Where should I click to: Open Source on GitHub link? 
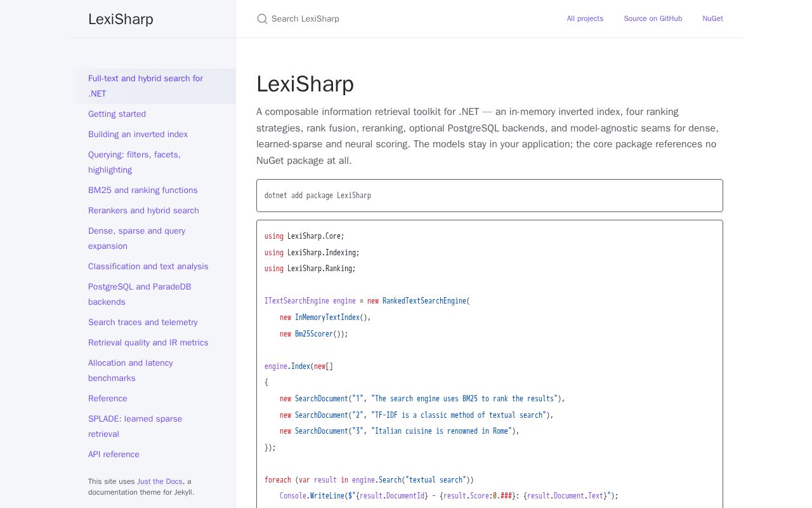tap(653, 19)
